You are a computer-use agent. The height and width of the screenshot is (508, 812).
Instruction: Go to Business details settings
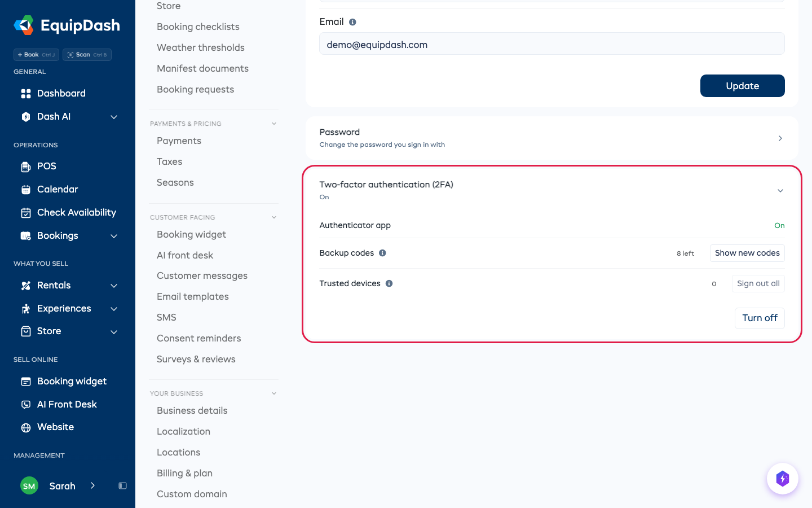pyautogui.click(x=192, y=410)
